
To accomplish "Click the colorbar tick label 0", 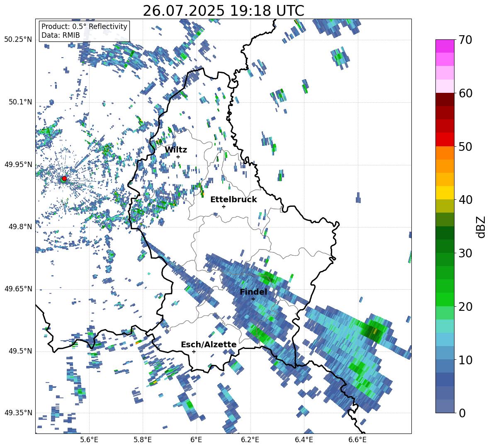I will coord(462,413).
